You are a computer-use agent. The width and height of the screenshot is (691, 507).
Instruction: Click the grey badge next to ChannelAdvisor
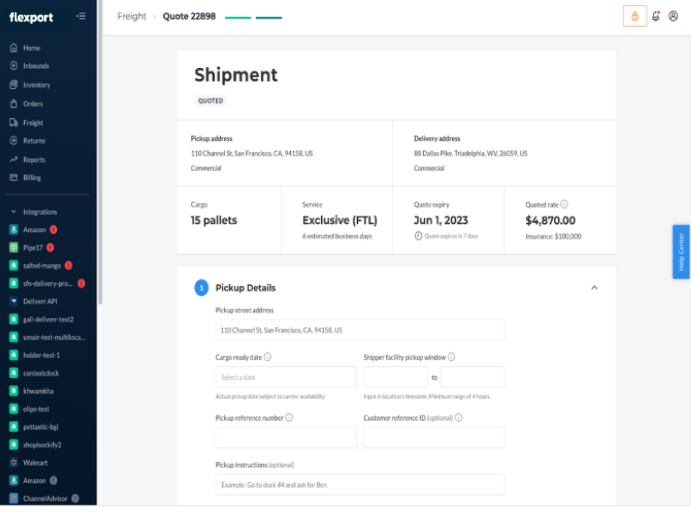[75, 498]
